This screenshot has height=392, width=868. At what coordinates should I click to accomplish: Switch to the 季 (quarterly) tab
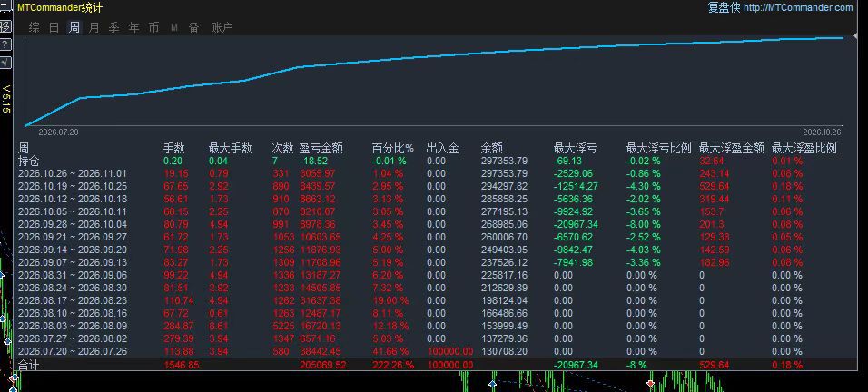[114, 27]
